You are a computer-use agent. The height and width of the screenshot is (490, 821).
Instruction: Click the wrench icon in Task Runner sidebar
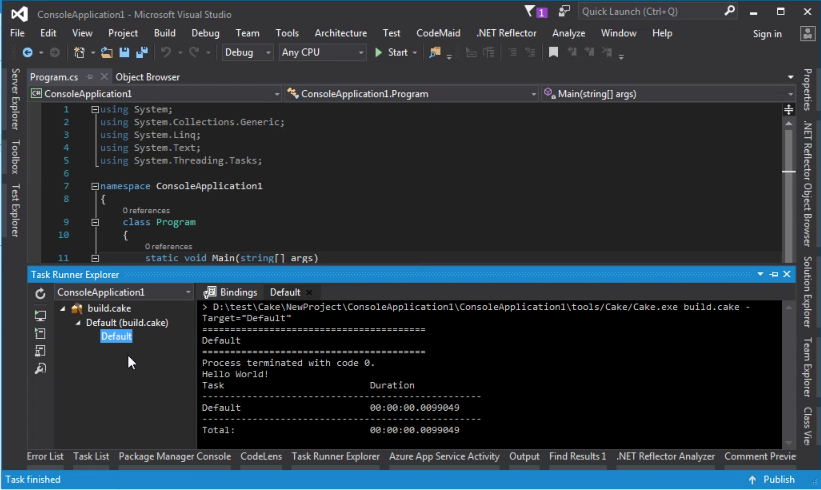40,369
